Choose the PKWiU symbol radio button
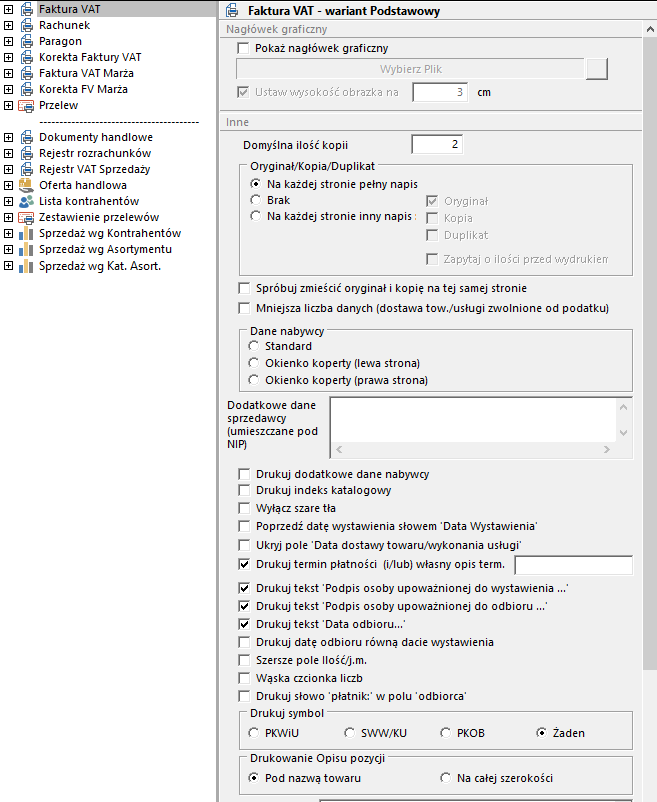The height and width of the screenshot is (802, 657). 254,733
